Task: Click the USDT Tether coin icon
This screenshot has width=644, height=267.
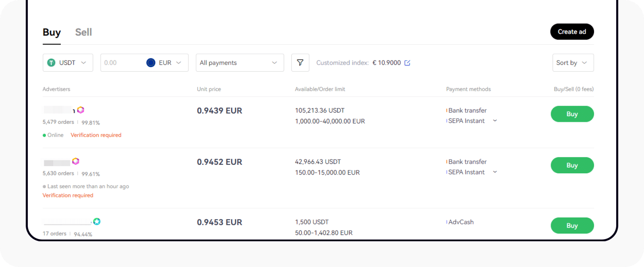Action: pos(51,63)
